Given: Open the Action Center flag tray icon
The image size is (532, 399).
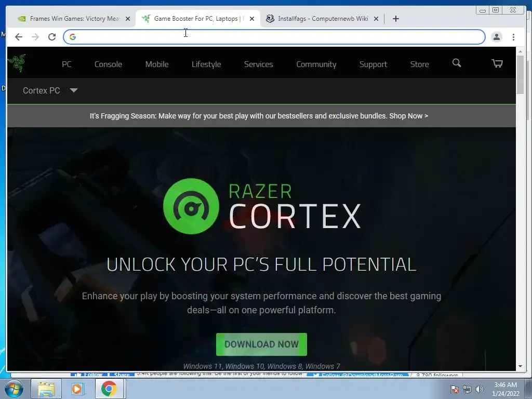Looking at the screenshot, I should click(454, 389).
